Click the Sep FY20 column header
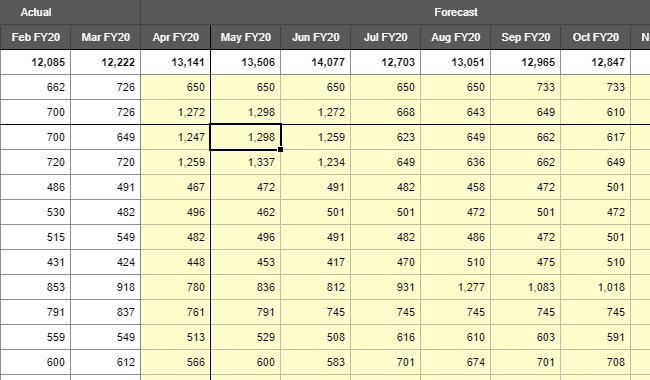 pos(526,37)
